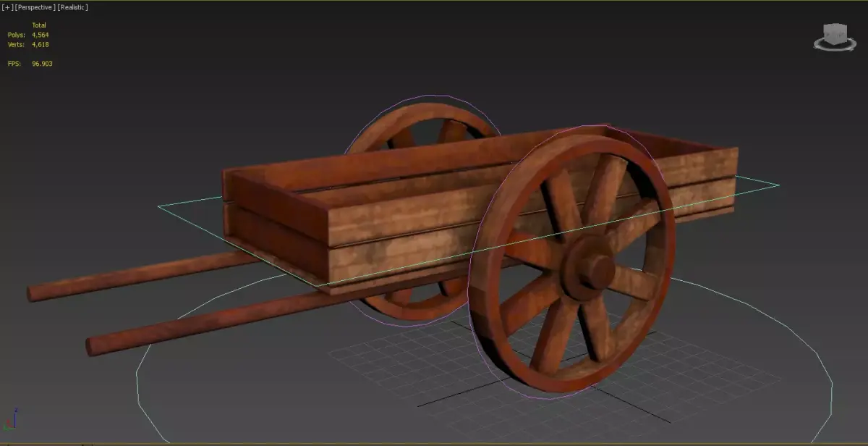Viewport: 868px width, 446px height.
Task: Click the FPS statistics label
Action: click(x=14, y=64)
